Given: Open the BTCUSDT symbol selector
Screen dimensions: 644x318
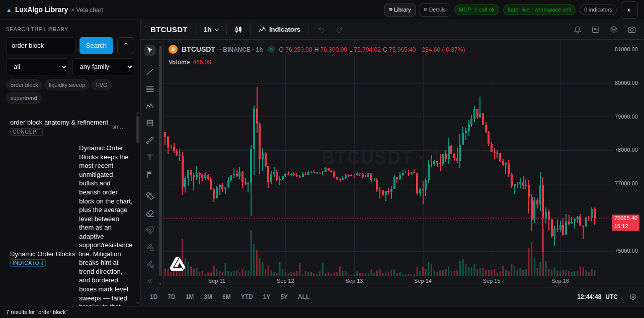Looking at the screenshot, I should [x=169, y=30].
